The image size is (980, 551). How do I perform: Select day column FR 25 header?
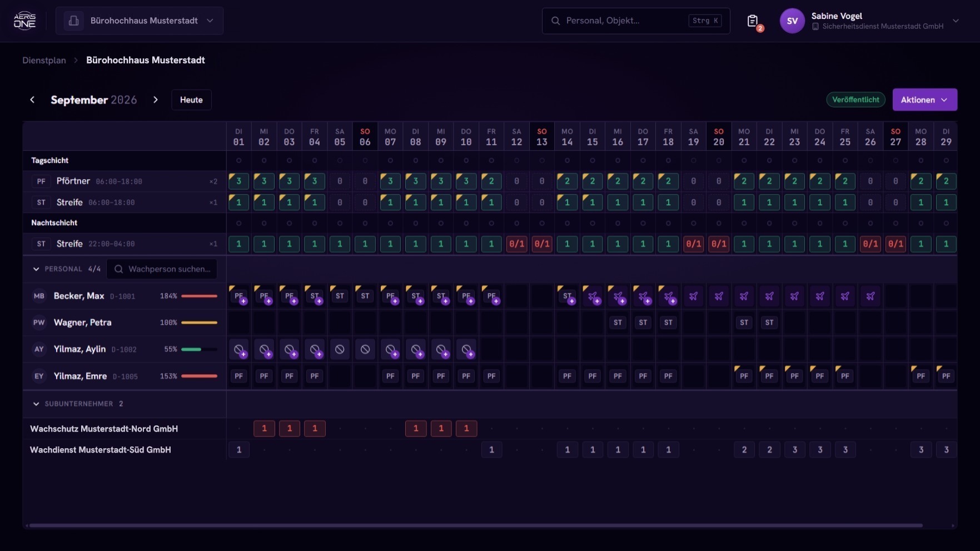(845, 137)
